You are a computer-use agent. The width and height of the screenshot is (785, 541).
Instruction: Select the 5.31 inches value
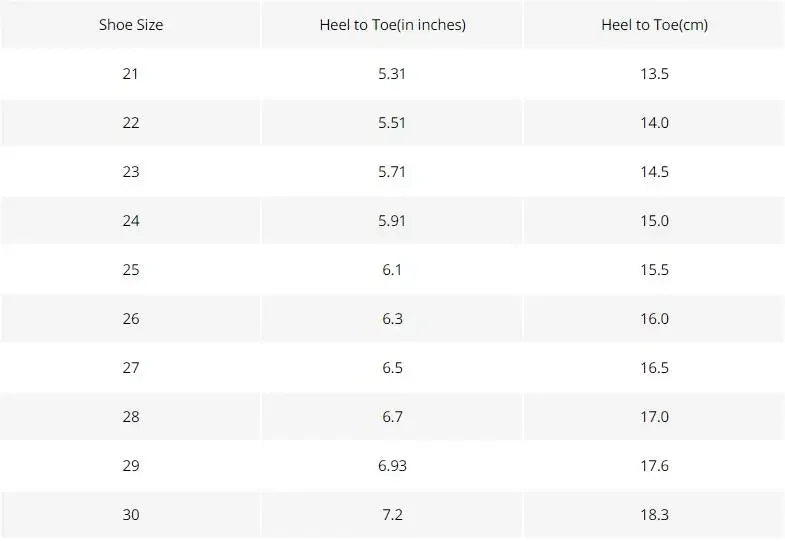pyautogui.click(x=392, y=74)
